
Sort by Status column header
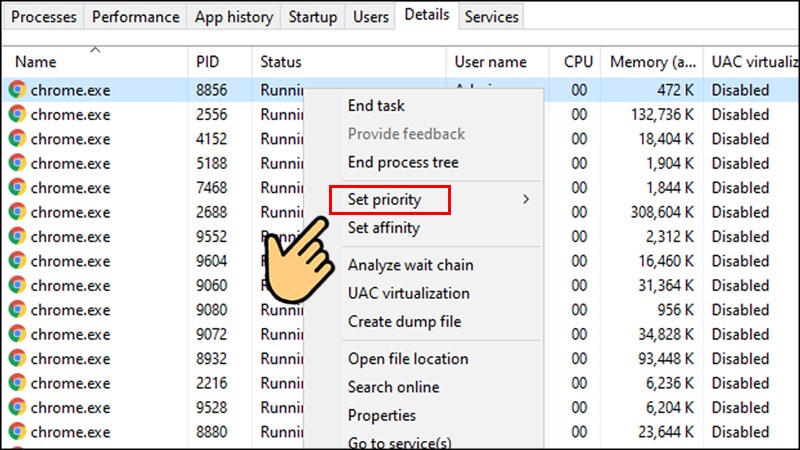point(281,62)
